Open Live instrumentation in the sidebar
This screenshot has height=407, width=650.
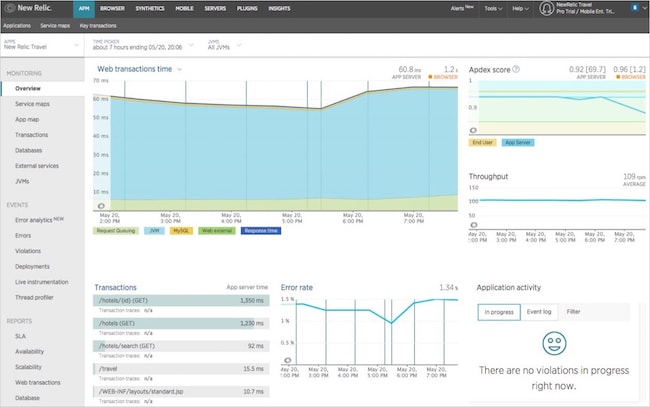coord(42,282)
